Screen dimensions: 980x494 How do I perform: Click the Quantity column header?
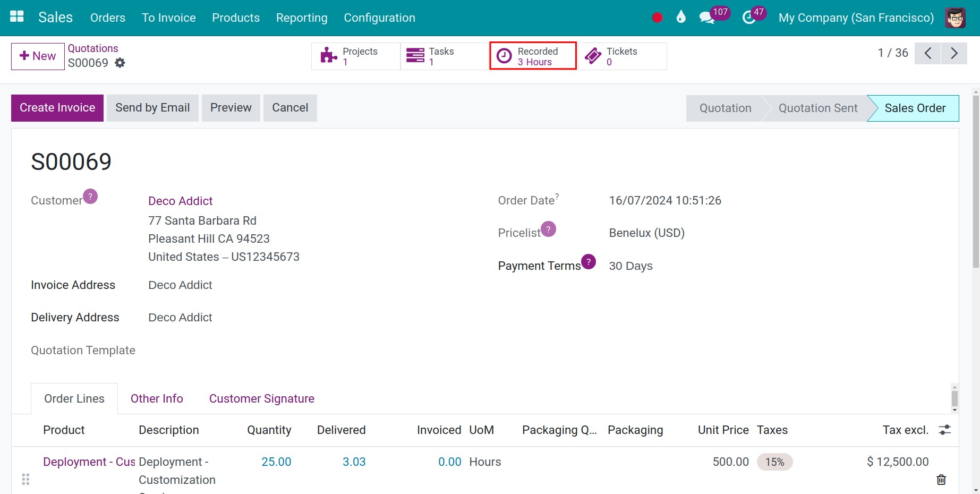tap(269, 430)
